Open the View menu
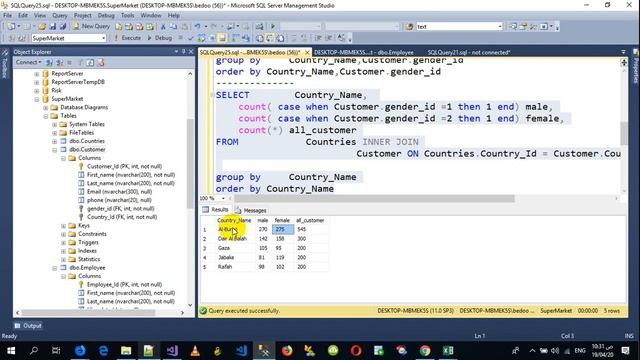This screenshot has height=360, width=640. click(40, 16)
